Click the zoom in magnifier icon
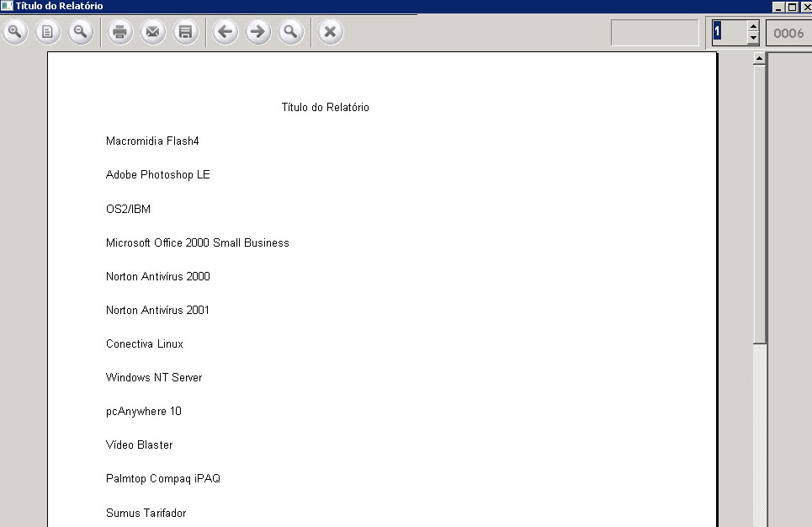 click(15, 32)
